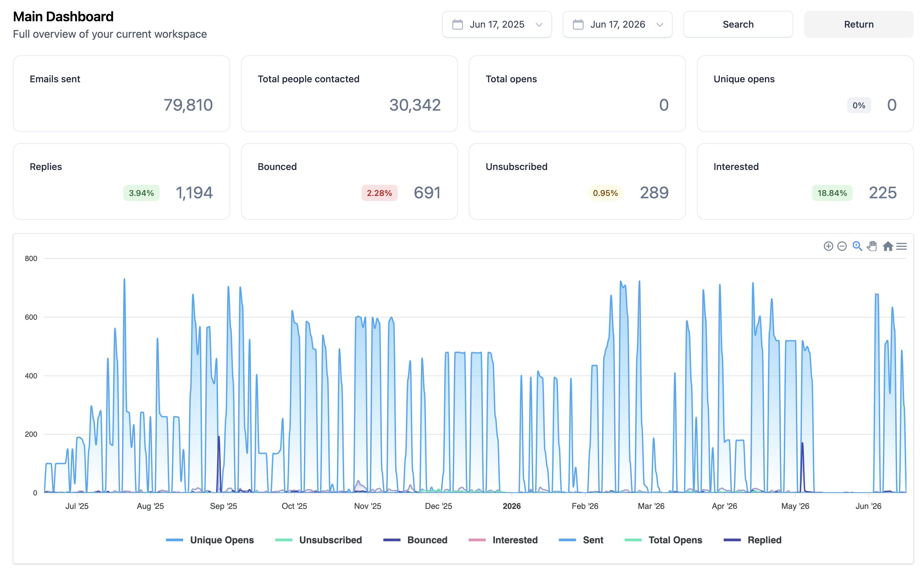Click the Interested count 225
The height and width of the screenshot is (576, 924).
coord(883,193)
